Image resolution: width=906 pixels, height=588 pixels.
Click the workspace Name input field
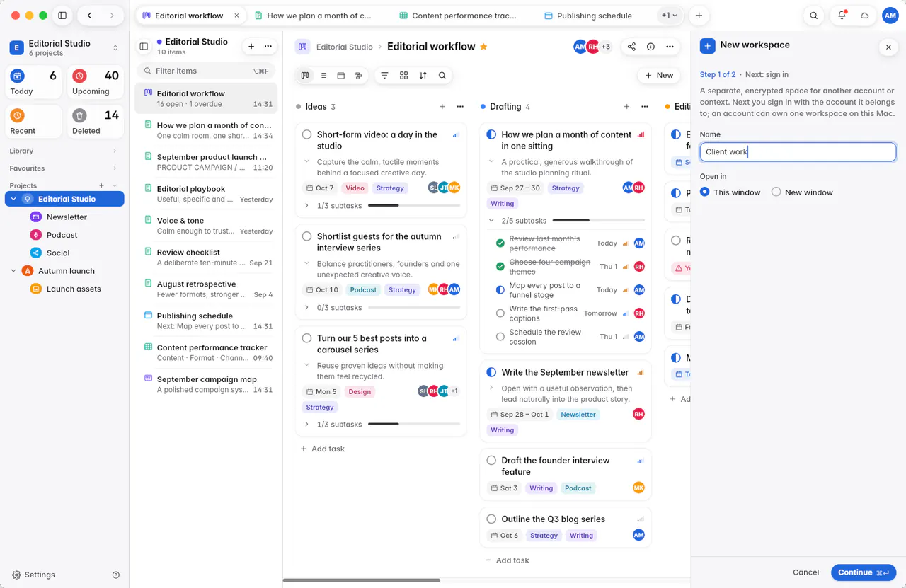point(798,152)
